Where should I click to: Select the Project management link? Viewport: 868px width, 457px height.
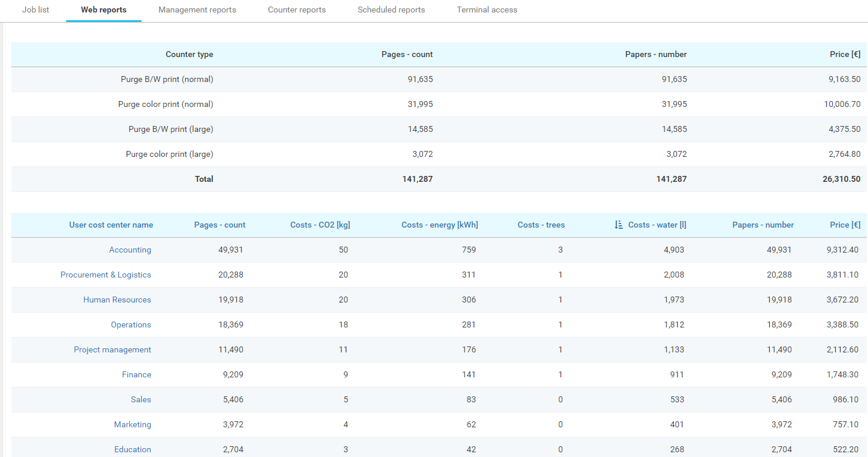[112, 350]
